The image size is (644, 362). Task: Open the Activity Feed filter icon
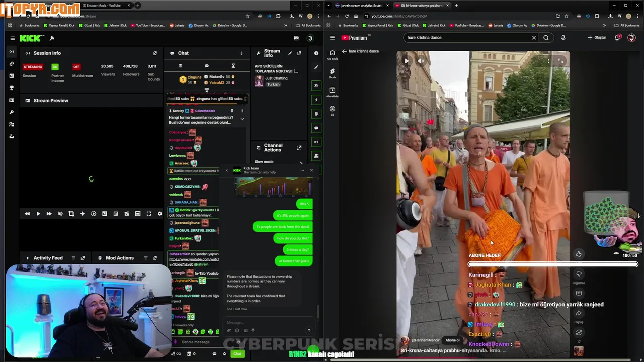(73, 258)
